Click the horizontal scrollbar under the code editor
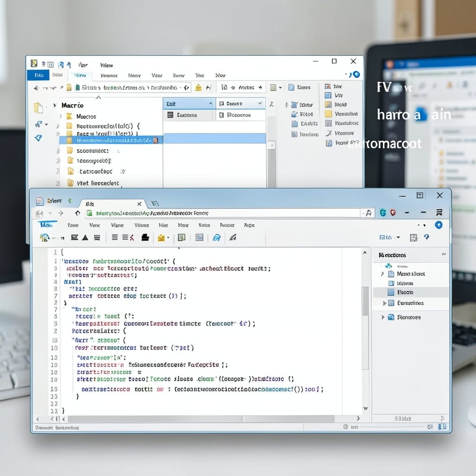Screen dimensions: 476x476 click(x=201, y=419)
